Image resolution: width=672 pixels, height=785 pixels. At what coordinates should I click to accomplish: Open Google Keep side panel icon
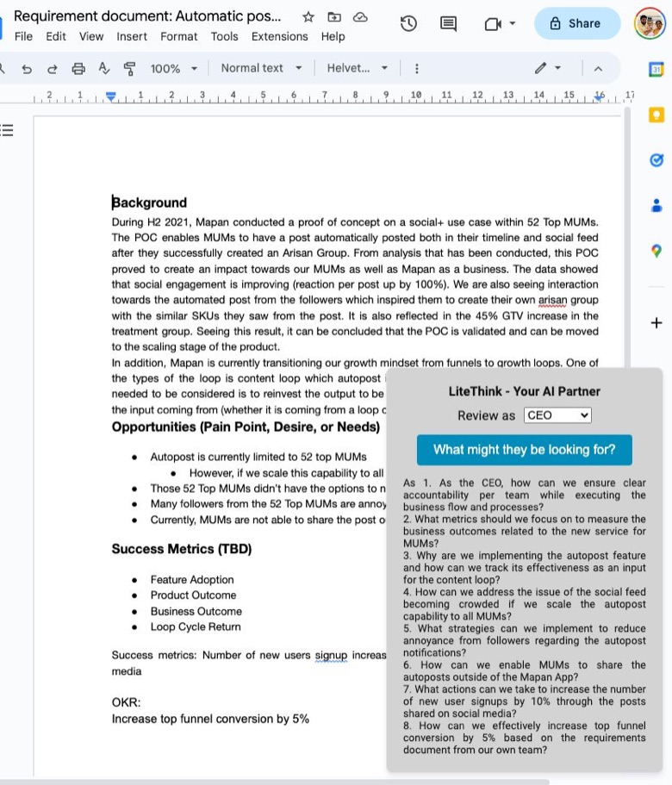(x=656, y=115)
